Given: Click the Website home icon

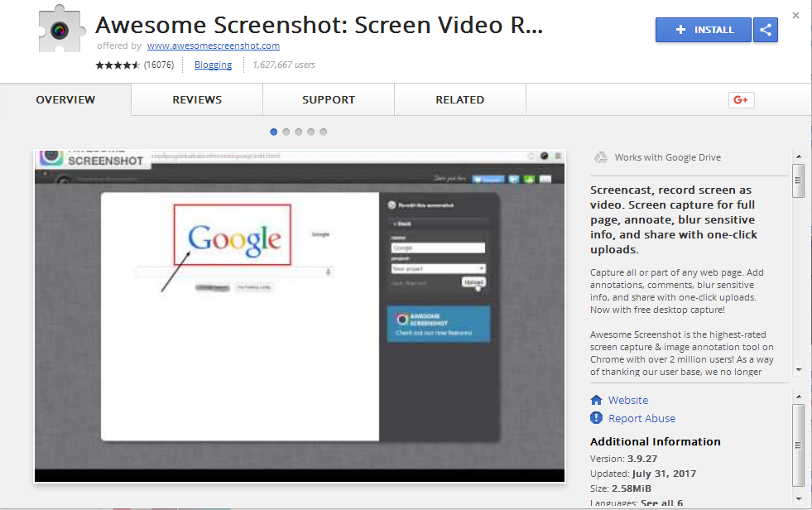Looking at the screenshot, I should pyautogui.click(x=596, y=400).
